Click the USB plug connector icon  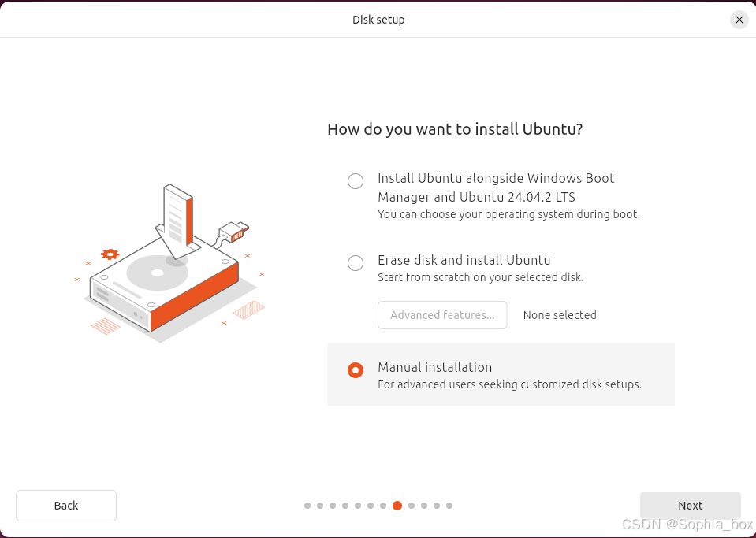point(233,232)
